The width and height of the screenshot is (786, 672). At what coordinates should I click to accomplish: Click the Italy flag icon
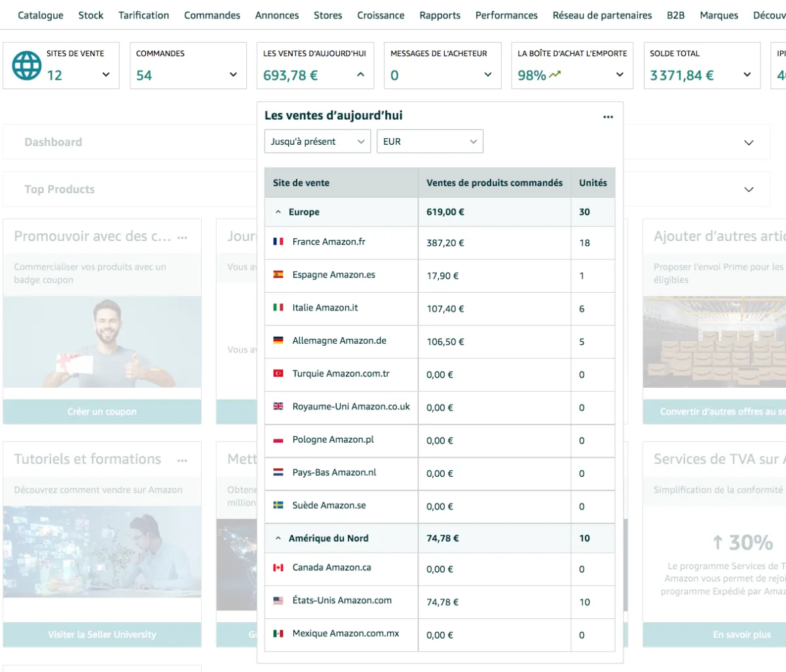pos(278,307)
